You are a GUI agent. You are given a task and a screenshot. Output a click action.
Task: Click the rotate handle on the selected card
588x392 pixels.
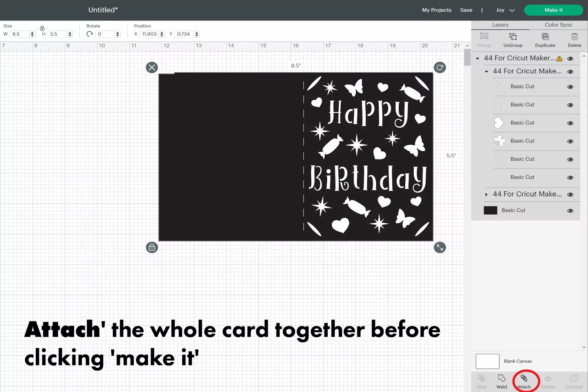(440, 67)
